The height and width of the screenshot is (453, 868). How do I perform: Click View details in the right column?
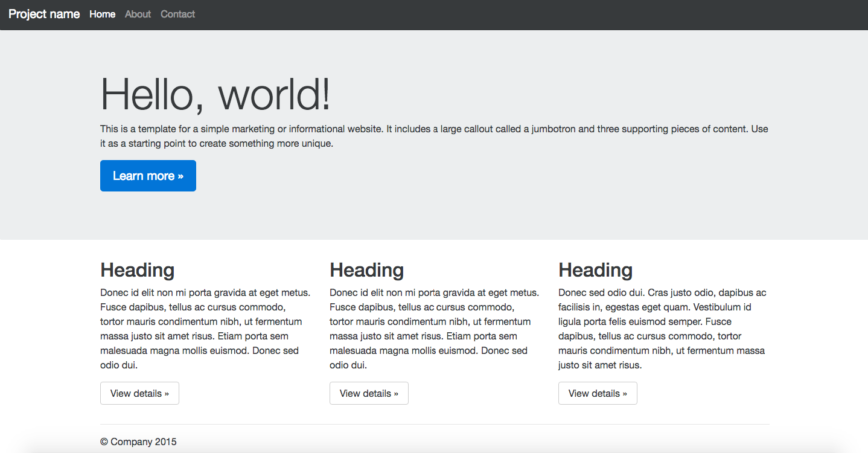598,393
